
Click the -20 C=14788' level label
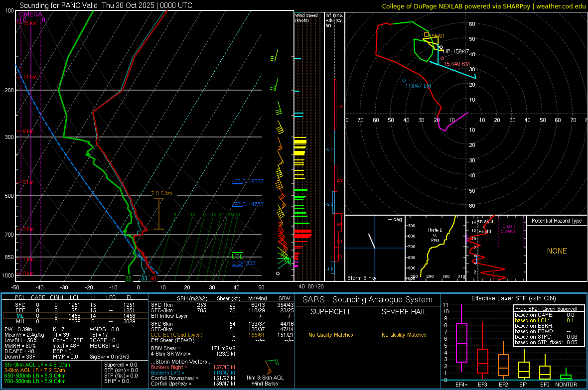248,204
